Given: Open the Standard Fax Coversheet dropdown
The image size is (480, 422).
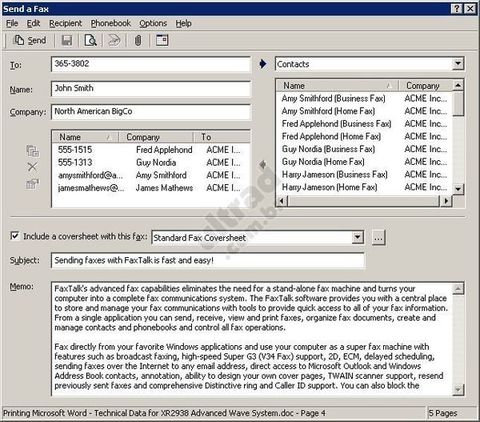Looking at the screenshot, I should click(357, 237).
